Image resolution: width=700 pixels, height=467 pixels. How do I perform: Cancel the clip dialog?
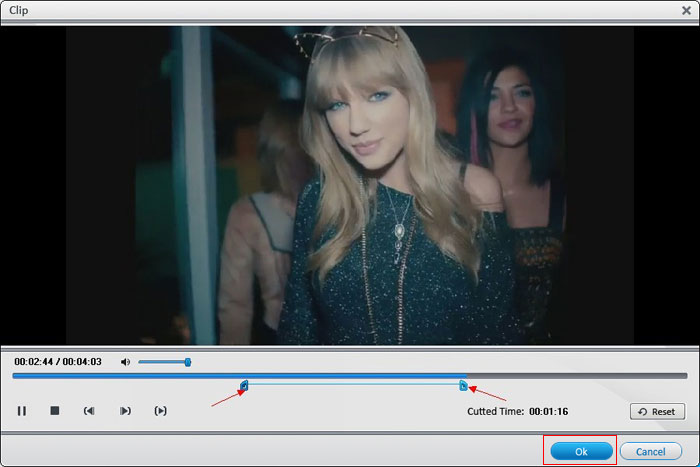click(650, 451)
